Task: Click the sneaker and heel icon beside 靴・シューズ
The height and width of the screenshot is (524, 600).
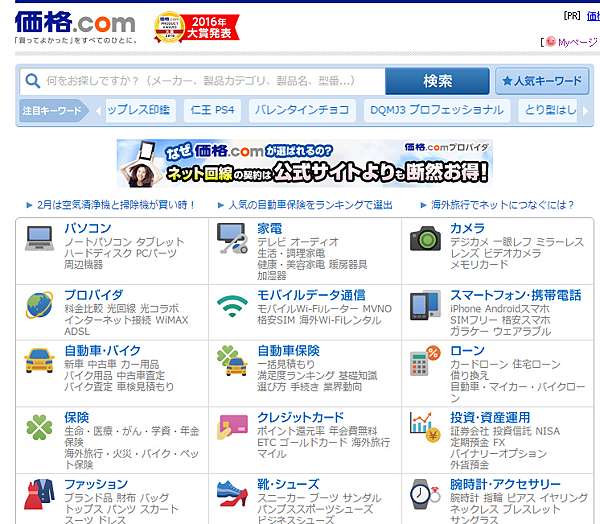Action: (232, 494)
